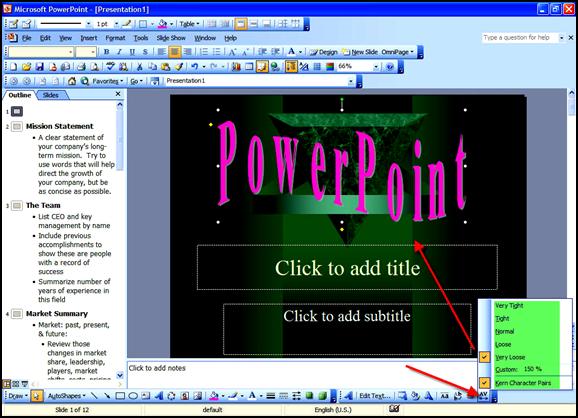
Task: Select Loose character spacing
Action: click(503, 344)
